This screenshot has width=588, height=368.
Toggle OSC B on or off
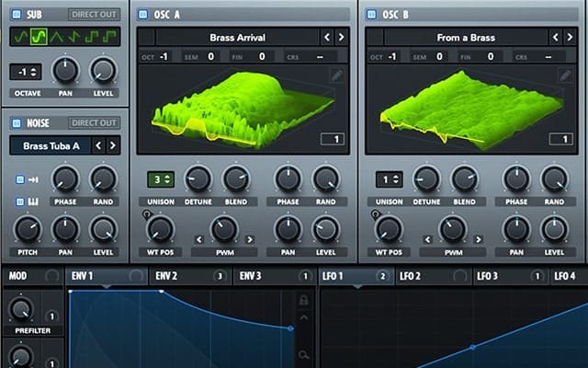pos(371,15)
